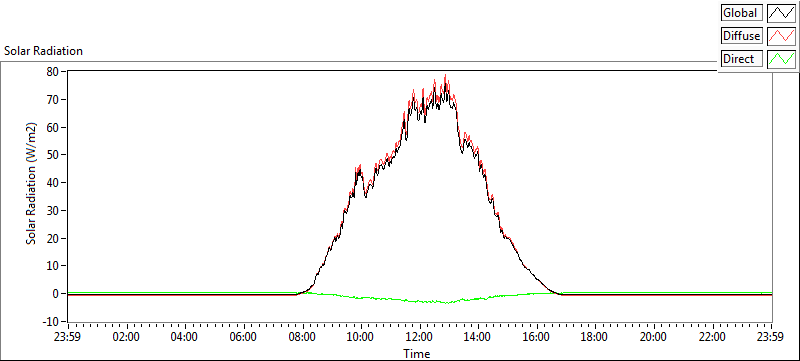Screen dimensions: 800x361
Task: Click the Time axis label
Action: (417, 353)
